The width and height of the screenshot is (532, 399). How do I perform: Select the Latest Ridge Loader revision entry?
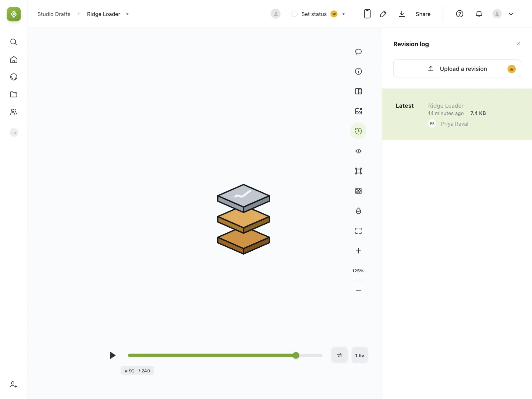point(457,114)
